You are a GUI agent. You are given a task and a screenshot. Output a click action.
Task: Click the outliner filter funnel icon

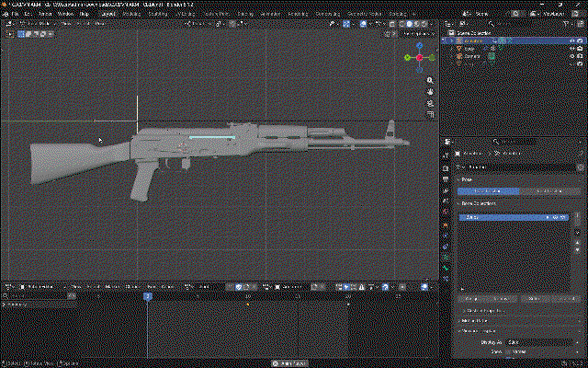click(566, 24)
